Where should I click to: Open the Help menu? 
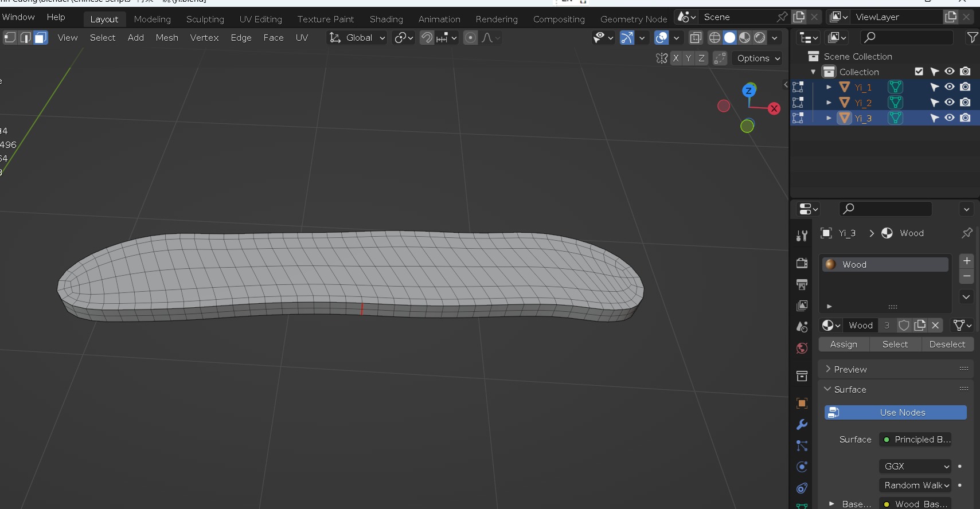tap(56, 17)
